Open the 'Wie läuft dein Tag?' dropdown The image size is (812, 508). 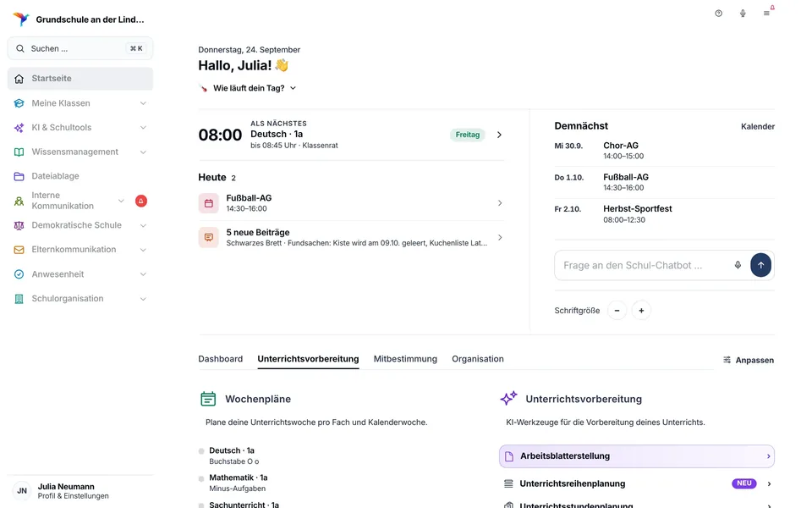(248, 88)
